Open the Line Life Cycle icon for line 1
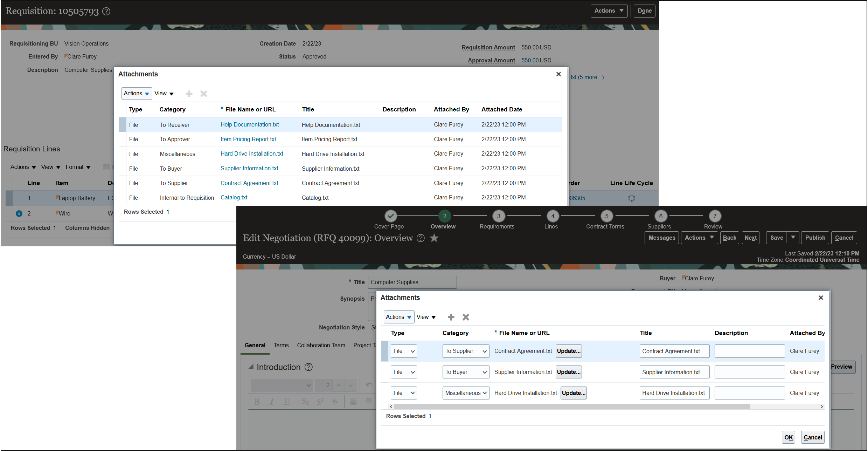This screenshot has height=451, width=868. (x=631, y=198)
